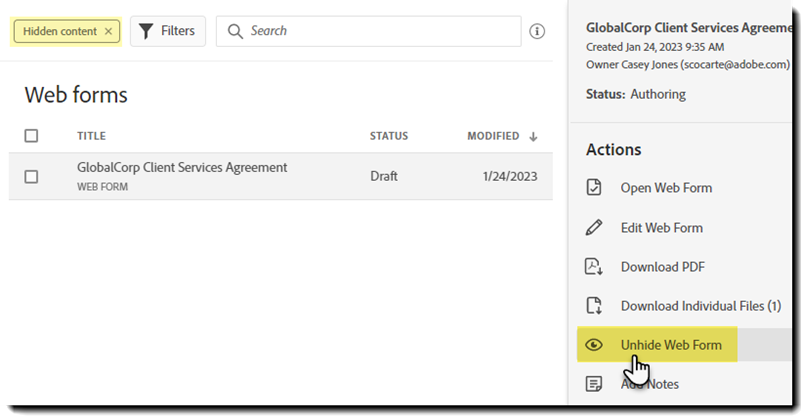Open the search info icon
This screenshot has width=801, height=416.
pyautogui.click(x=537, y=31)
